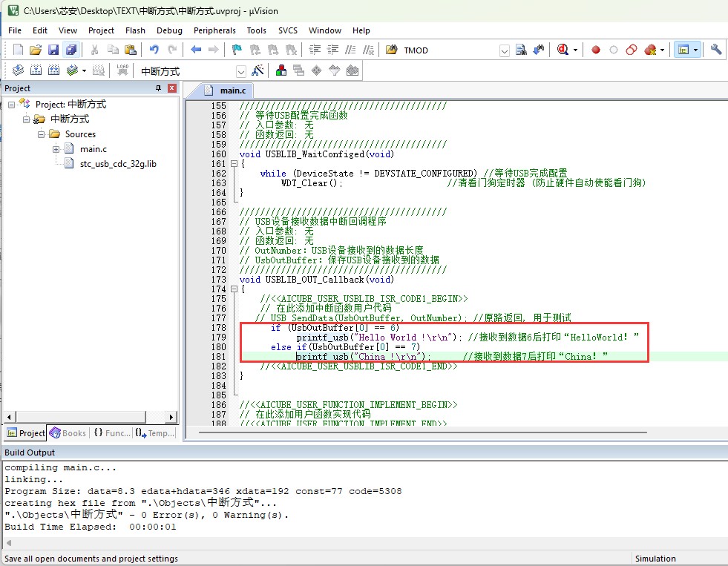Collapse the Sources folder node
The height and width of the screenshot is (566, 728).
42,134
